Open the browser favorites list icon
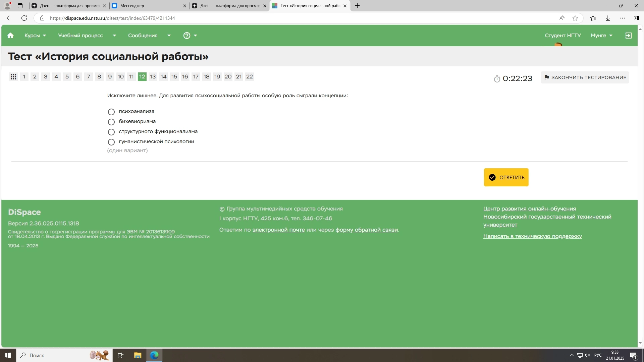Image resolution: width=644 pixels, height=362 pixels. [593, 18]
